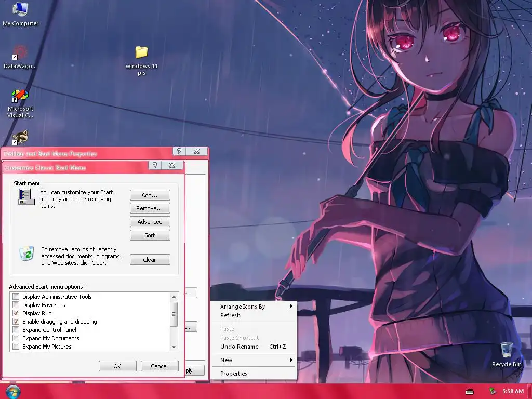Confirm with the OK button

[x=117, y=366]
